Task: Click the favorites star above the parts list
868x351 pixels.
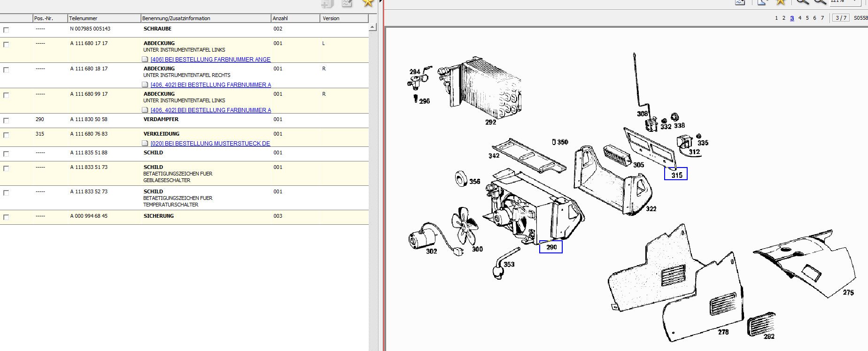Action: [368, 3]
